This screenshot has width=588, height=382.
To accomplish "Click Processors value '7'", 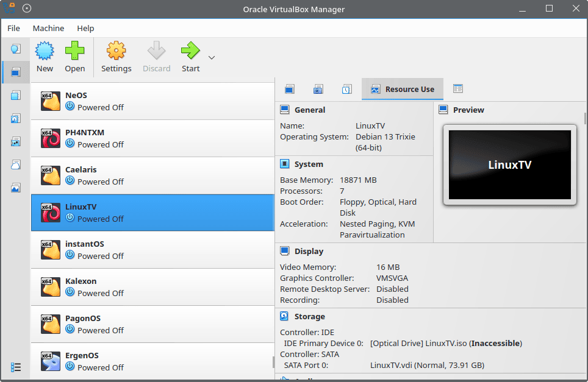I will click(342, 191).
